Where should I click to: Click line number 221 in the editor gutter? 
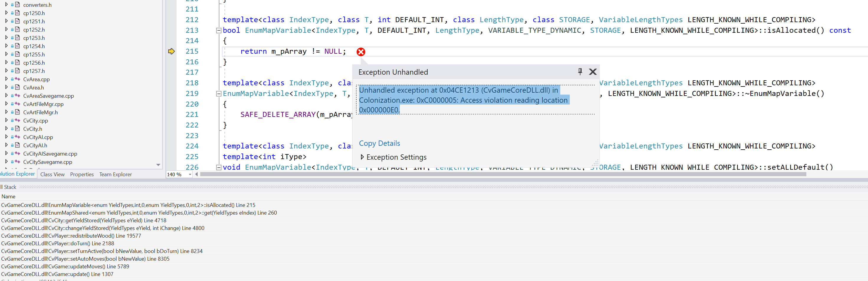pos(192,115)
